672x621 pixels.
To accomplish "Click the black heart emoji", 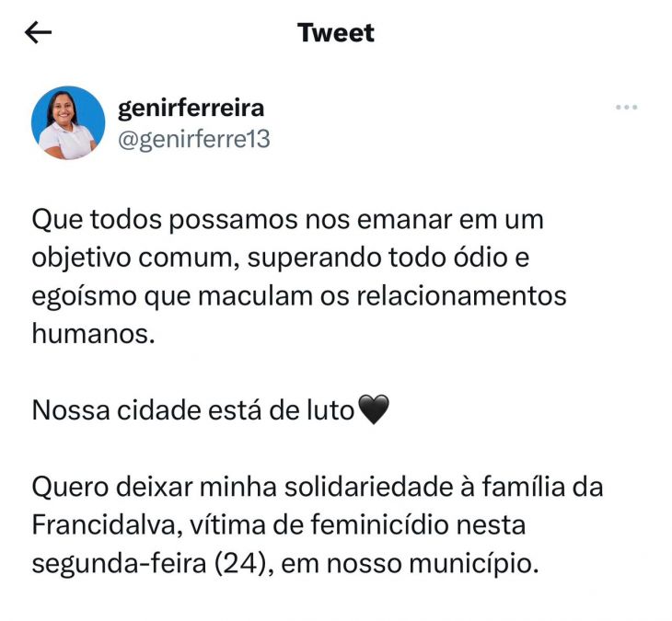I will [x=373, y=410].
